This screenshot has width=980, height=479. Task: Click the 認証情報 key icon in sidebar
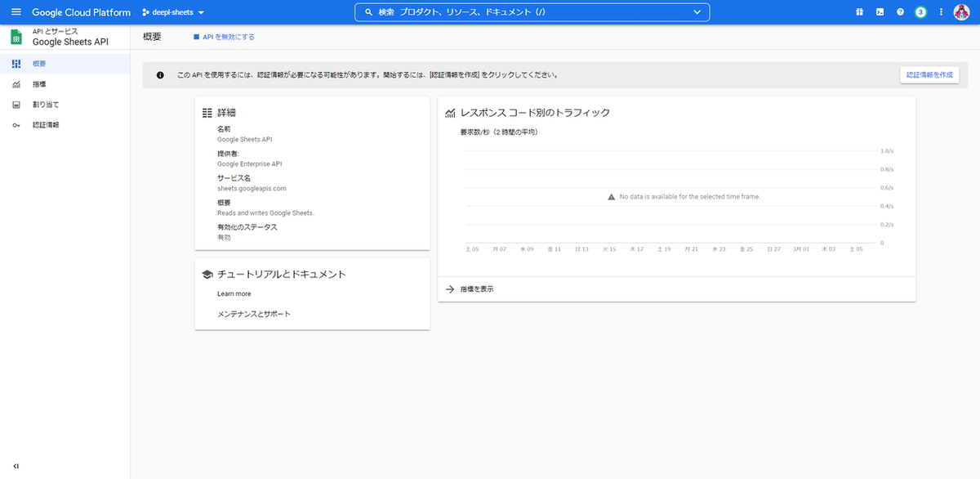16,125
